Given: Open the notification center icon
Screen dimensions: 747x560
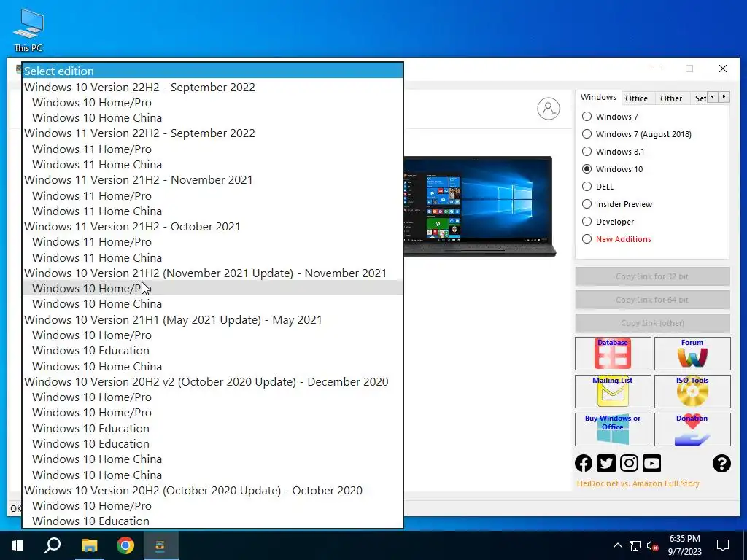Looking at the screenshot, I should (723, 545).
